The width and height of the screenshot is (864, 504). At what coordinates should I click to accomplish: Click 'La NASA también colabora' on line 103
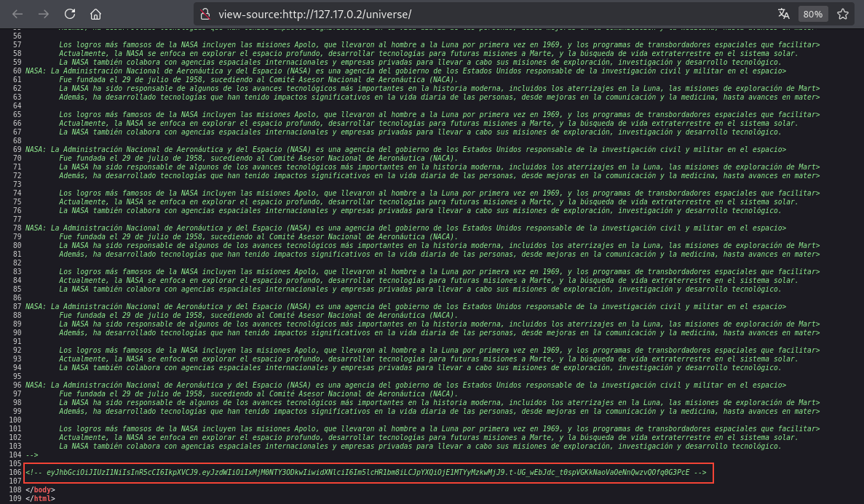pyautogui.click(x=110, y=446)
